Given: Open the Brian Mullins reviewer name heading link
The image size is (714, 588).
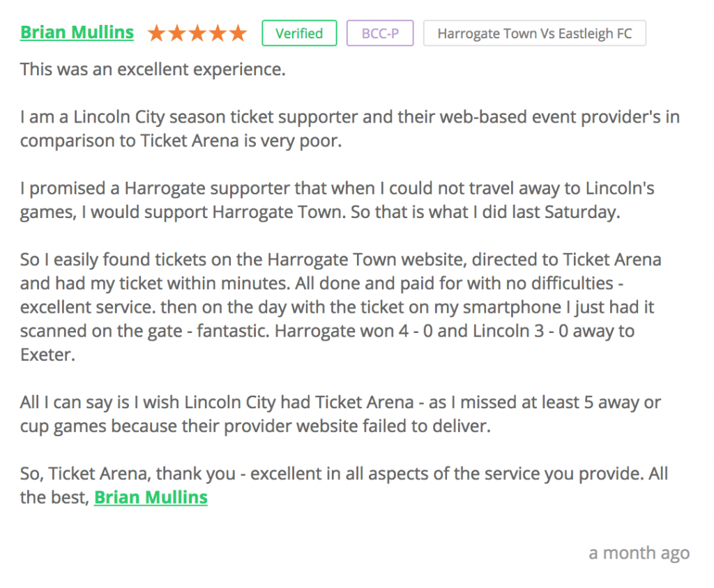Looking at the screenshot, I should 77,33.
